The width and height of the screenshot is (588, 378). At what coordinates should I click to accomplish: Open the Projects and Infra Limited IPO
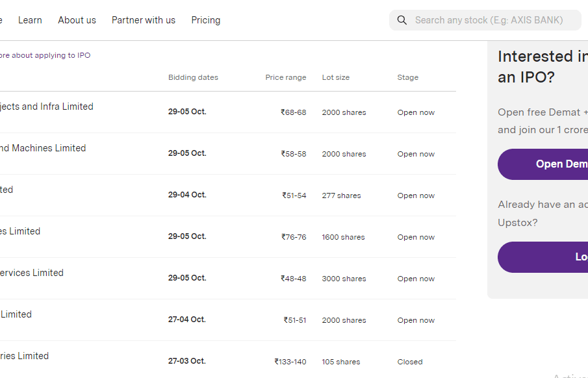pos(45,107)
